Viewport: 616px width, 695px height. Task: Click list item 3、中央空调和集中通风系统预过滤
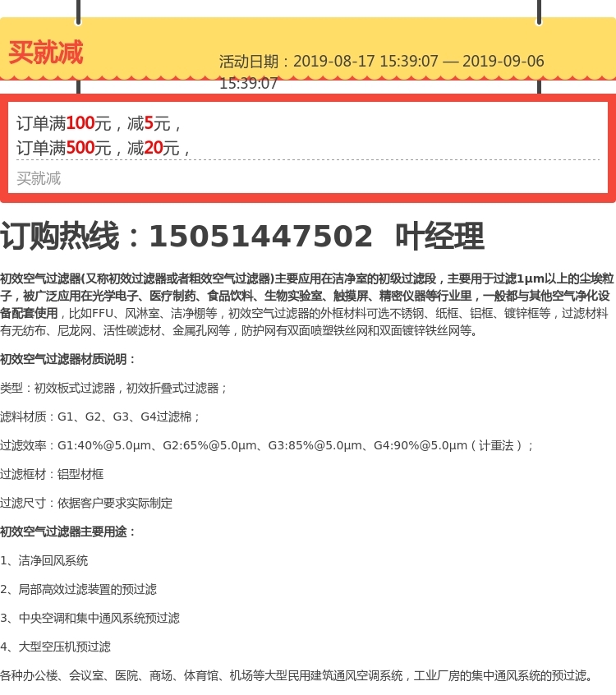[90, 618]
